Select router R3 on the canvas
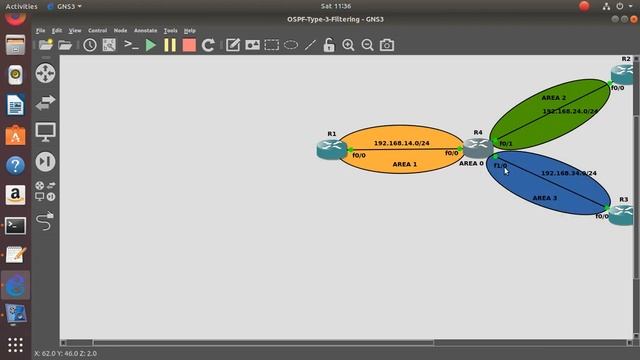This screenshot has height=360, width=640. click(622, 215)
